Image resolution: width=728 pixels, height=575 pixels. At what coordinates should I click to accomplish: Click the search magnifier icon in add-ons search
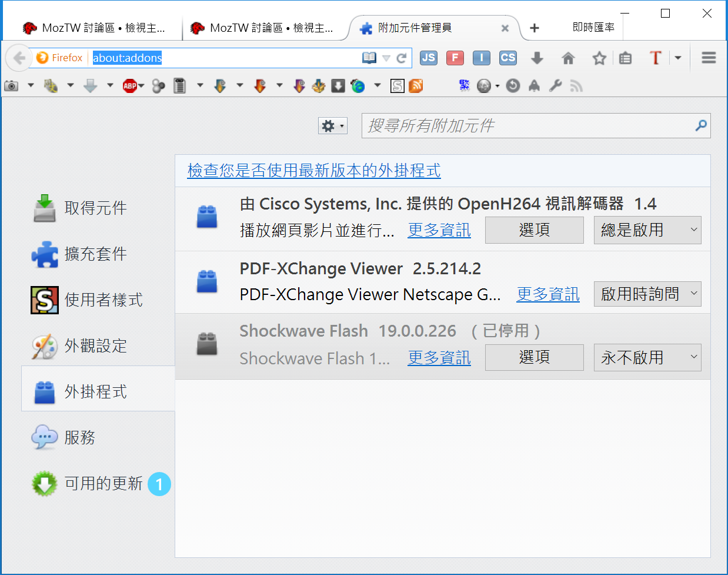click(701, 125)
